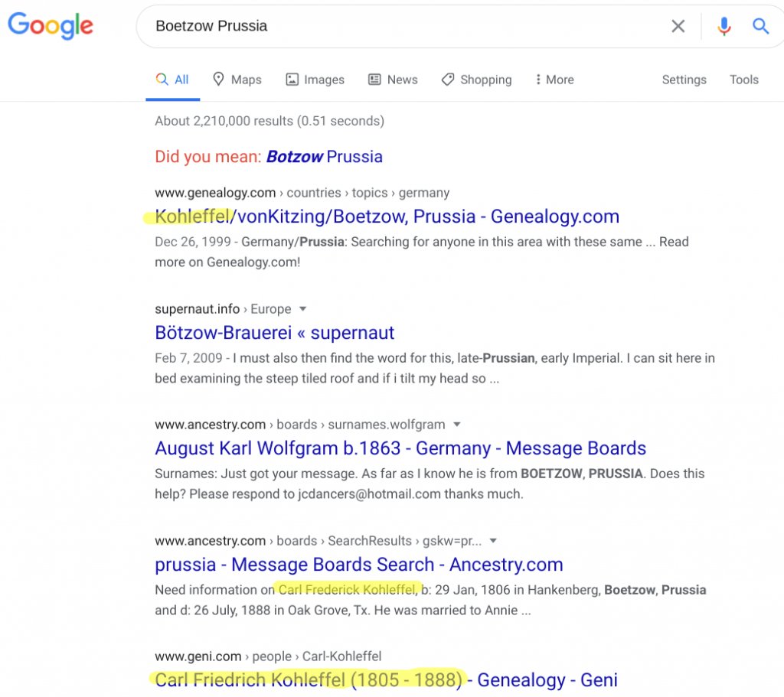784x697 pixels.
Task: Click the About 2,210,000 results text
Action: [x=269, y=121]
